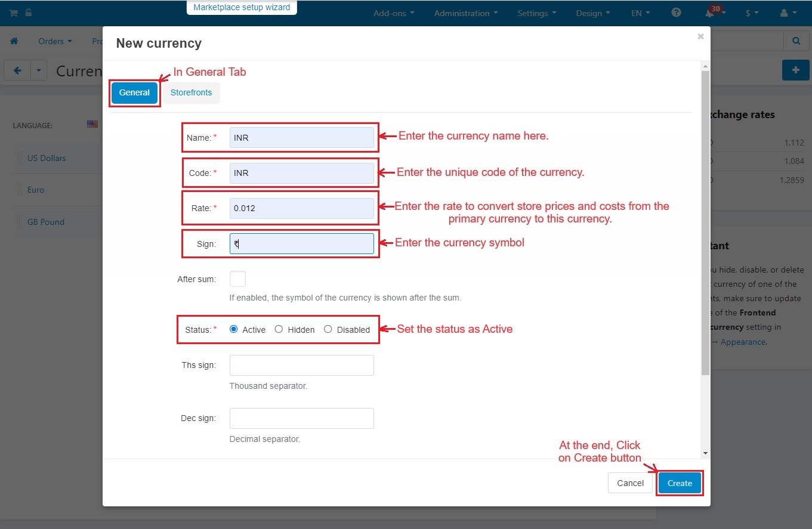The height and width of the screenshot is (529, 812).
Task: Switch to the Storefronts tab
Action: click(x=191, y=92)
